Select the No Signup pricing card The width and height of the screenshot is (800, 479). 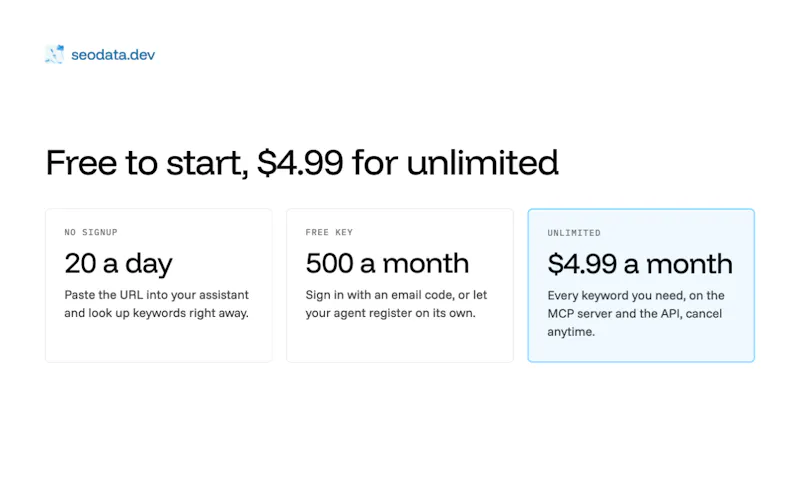(159, 285)
